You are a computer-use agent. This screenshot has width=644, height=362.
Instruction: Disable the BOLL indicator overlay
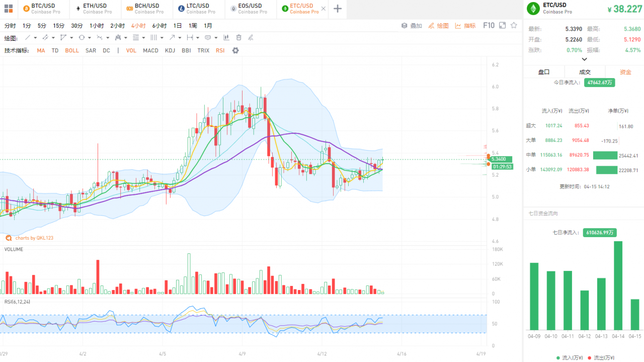point(72,51)
